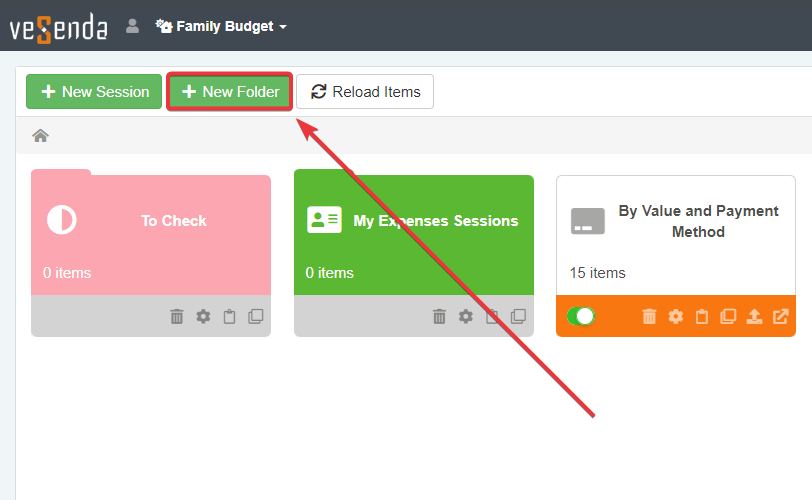This screenshot has width=812, height=500.
Task: Toggle the By Value and Payment Method switch
Action: pyautogui.click(x=581, y=316)
